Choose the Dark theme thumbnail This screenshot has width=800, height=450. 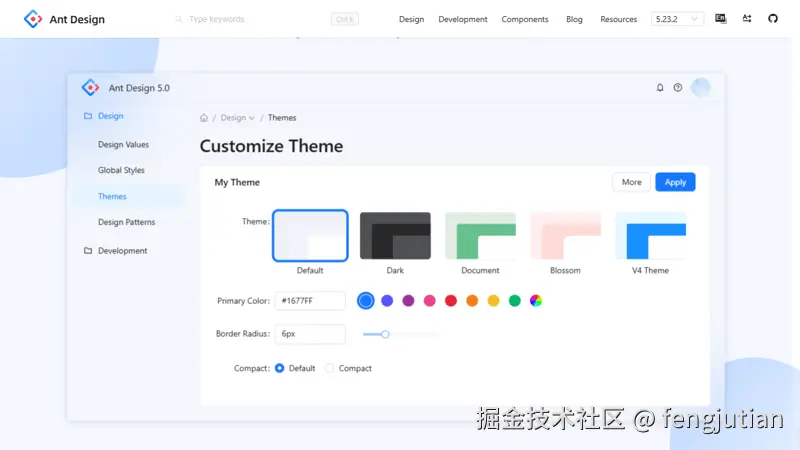[x=395, y=235]
